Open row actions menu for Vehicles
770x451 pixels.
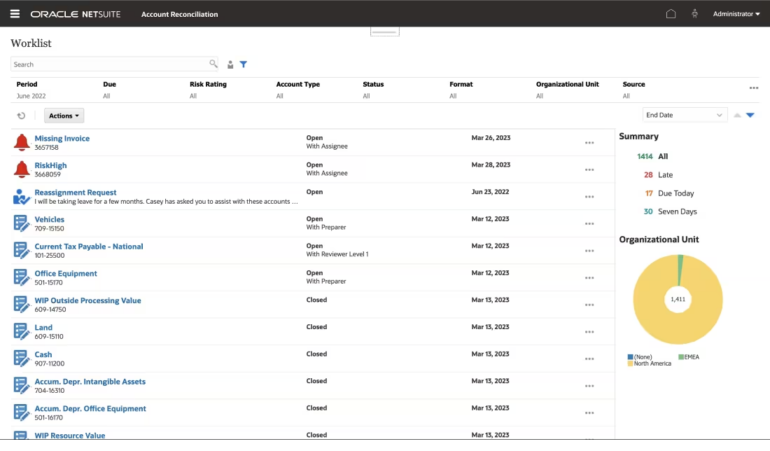[589, 224]
